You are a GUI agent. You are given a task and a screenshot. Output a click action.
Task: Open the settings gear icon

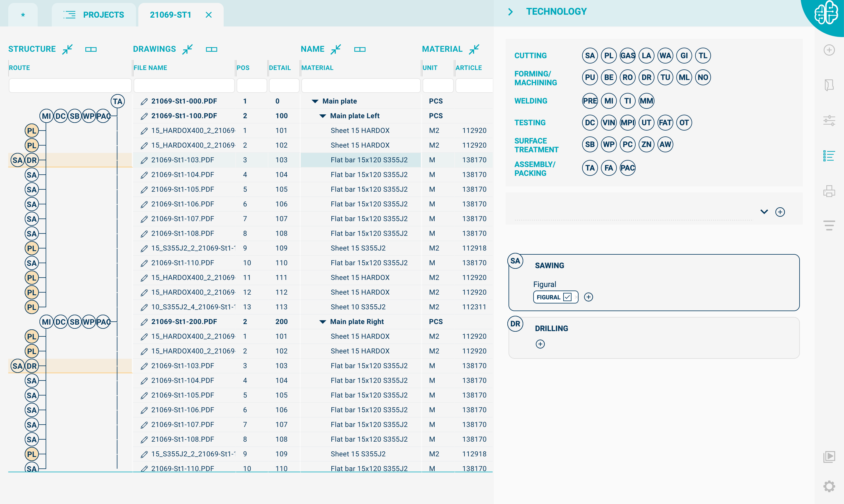pyautogui.click(x=829, y=486)
